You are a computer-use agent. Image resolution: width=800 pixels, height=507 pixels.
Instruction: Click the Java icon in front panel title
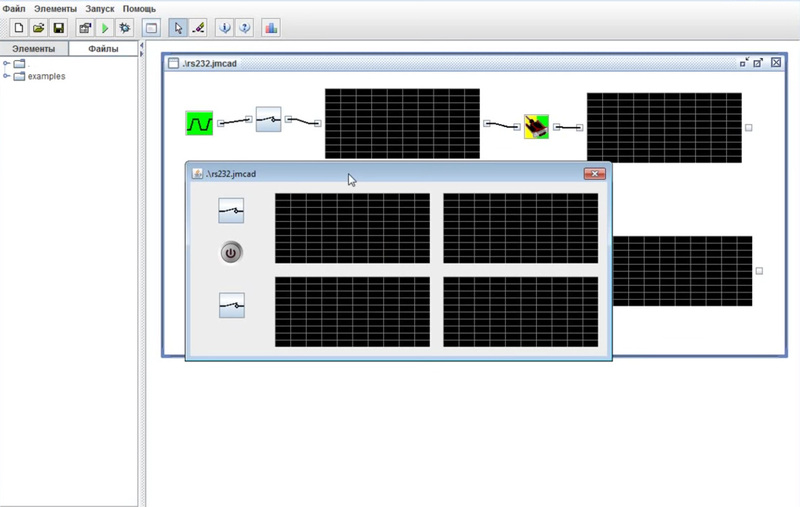[x=197, y=174]
